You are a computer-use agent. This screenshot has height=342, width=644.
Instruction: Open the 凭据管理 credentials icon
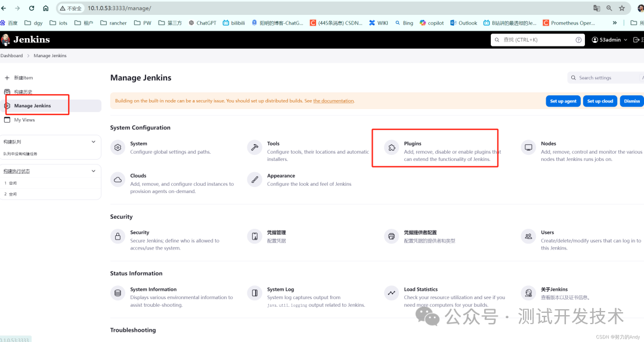click(255, 236)
